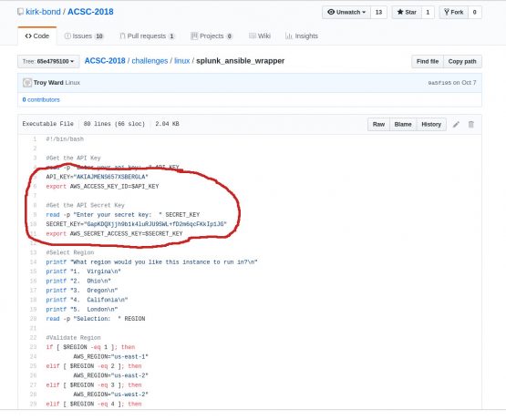
Task: Click the 'read -p "Selection:" REGION' line
Action: 96,319
